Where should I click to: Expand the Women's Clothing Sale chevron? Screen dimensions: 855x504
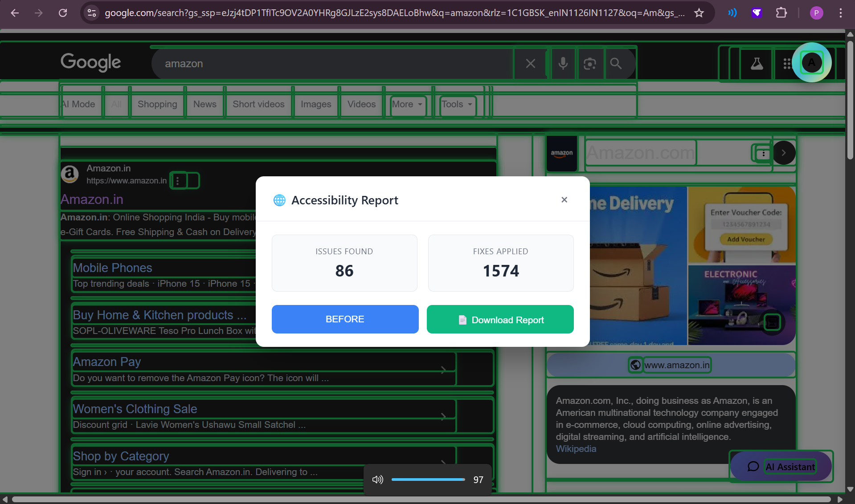(443, 417)
